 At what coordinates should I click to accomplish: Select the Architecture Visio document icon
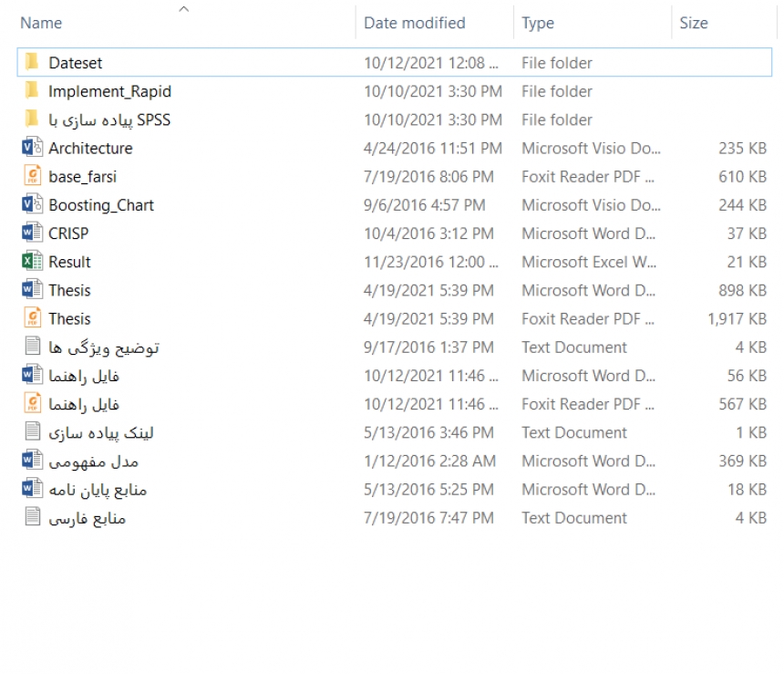(33, 148)
